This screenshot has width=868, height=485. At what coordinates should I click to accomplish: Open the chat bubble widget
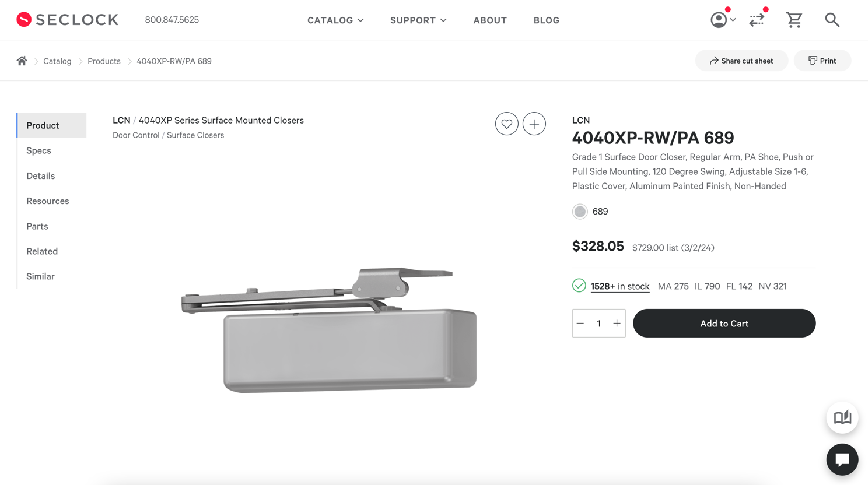[842, 459]
